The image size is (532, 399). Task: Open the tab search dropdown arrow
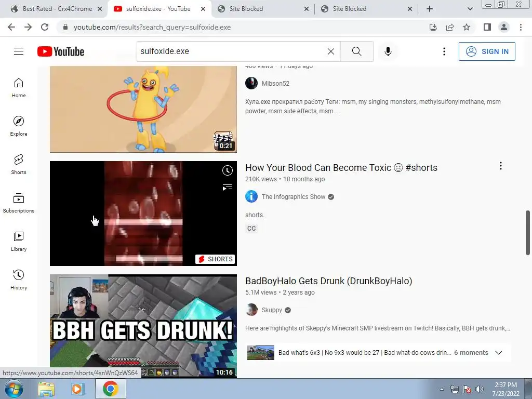[x=470, y=9]
